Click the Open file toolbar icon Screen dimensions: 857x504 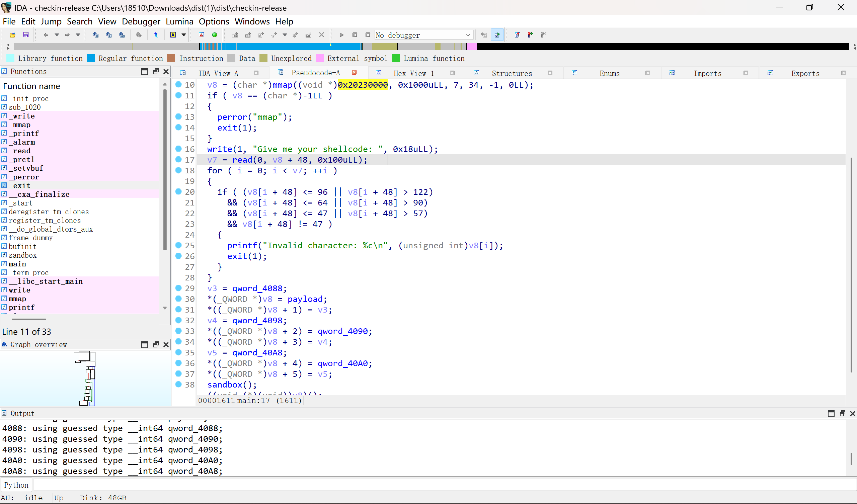click(13, 35)
